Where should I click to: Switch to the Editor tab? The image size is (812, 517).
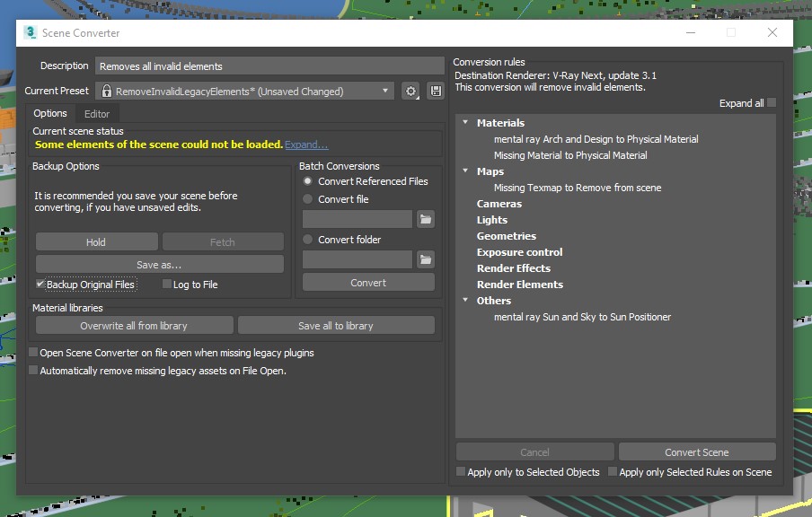click(x=97, y=114)
